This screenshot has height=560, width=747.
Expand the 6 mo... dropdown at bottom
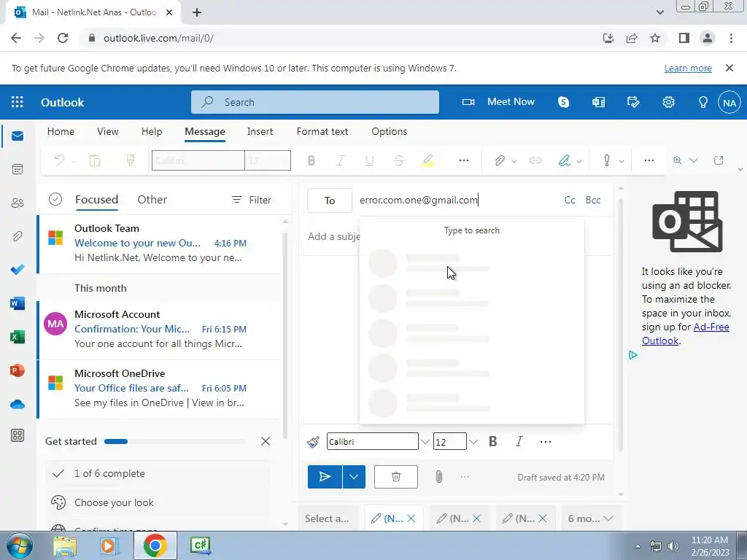pyautogui.click(x=589, y=518)
